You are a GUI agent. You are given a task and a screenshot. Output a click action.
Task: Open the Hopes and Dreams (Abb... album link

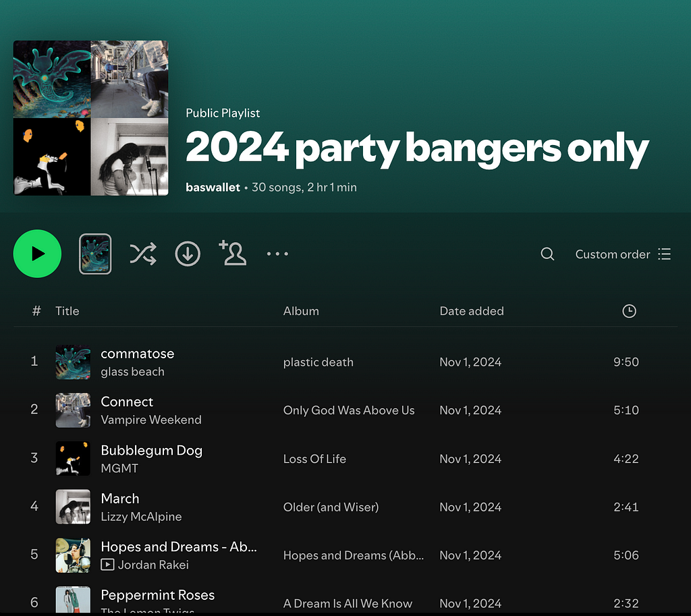(354, 555)
